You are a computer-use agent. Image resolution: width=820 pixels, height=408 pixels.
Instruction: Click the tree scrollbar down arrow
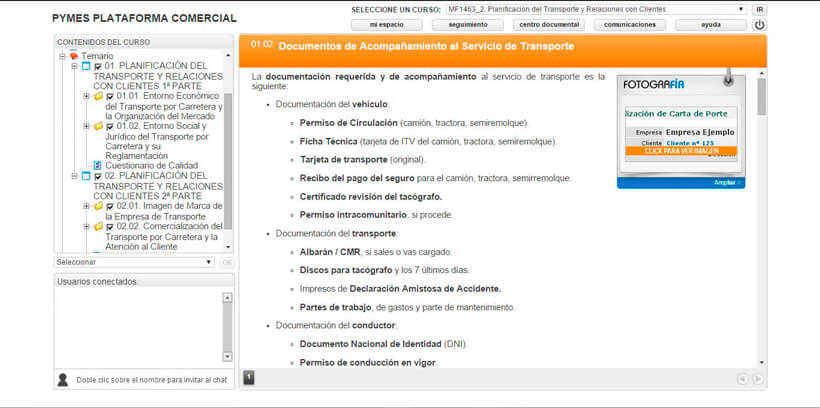click(x=228, y=247)
